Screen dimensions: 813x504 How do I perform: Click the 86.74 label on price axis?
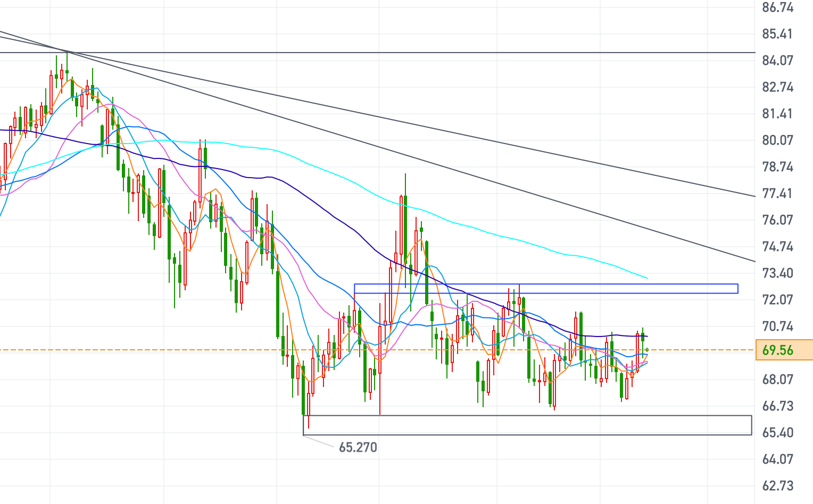pos(777,7)
